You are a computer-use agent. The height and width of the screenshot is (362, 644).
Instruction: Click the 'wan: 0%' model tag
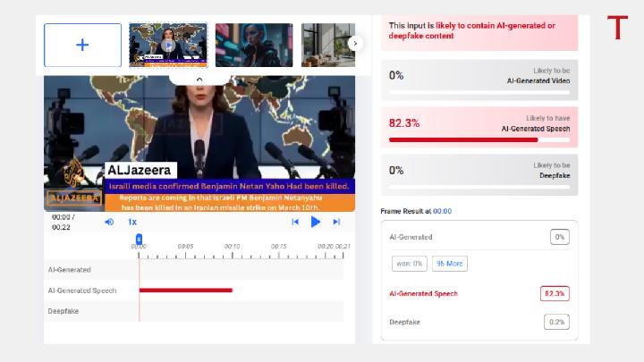coord(410,264)
